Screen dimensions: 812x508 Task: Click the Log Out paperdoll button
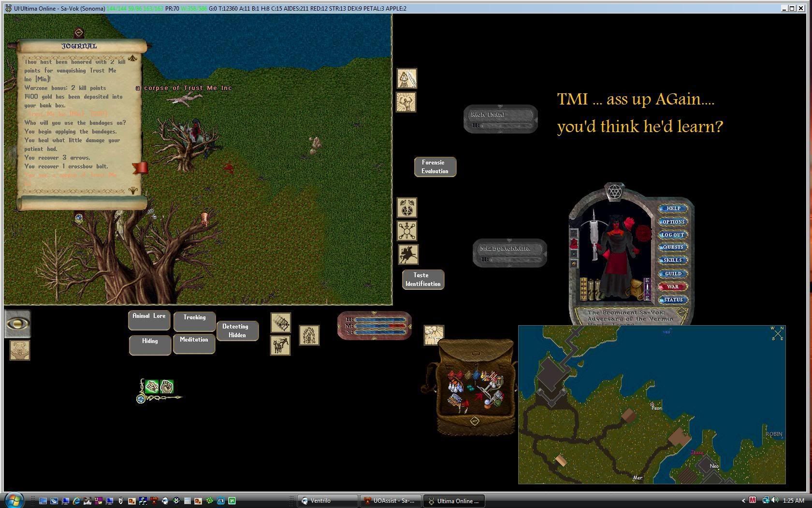pyautogui.click(x=673, y=235)
